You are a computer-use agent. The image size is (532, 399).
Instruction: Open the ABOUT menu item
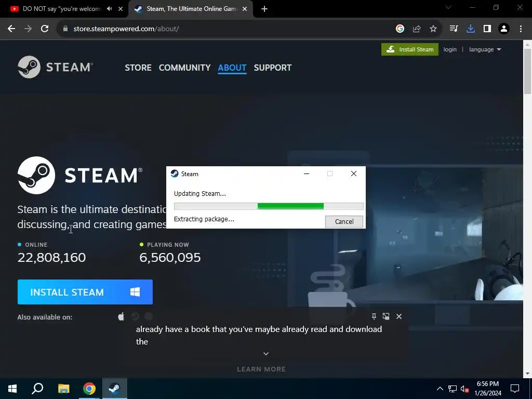click(232, 68)
